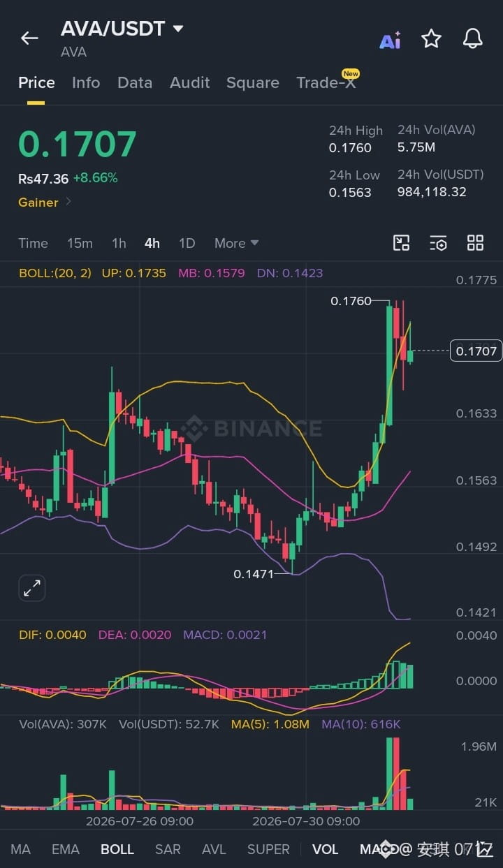Open the Trade-X tab
The height and width of the screenshot is (868, 503).
[x=326, y=82]
